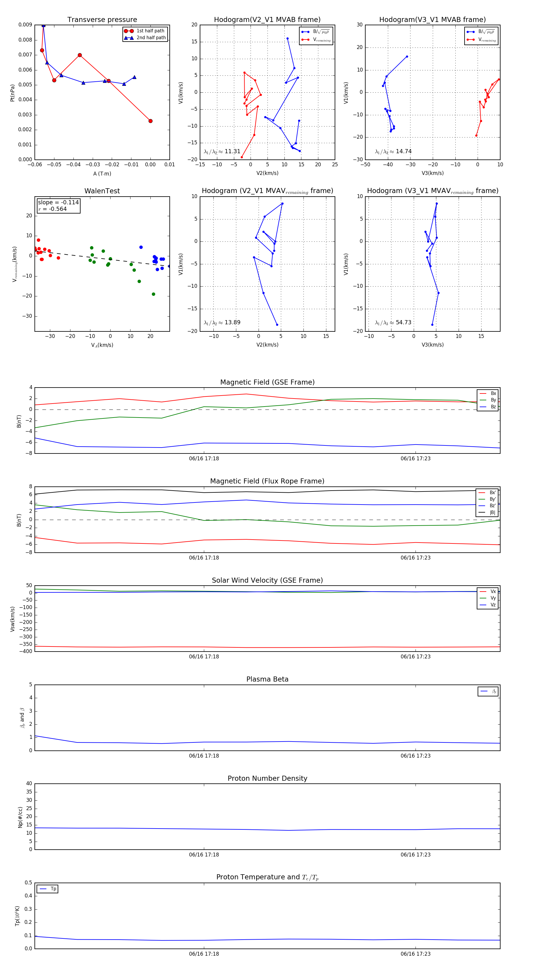The height and width of the screenshot is (980, 535).
Task: Select the 'Bx' legend entry
Action: click(488, 393)
